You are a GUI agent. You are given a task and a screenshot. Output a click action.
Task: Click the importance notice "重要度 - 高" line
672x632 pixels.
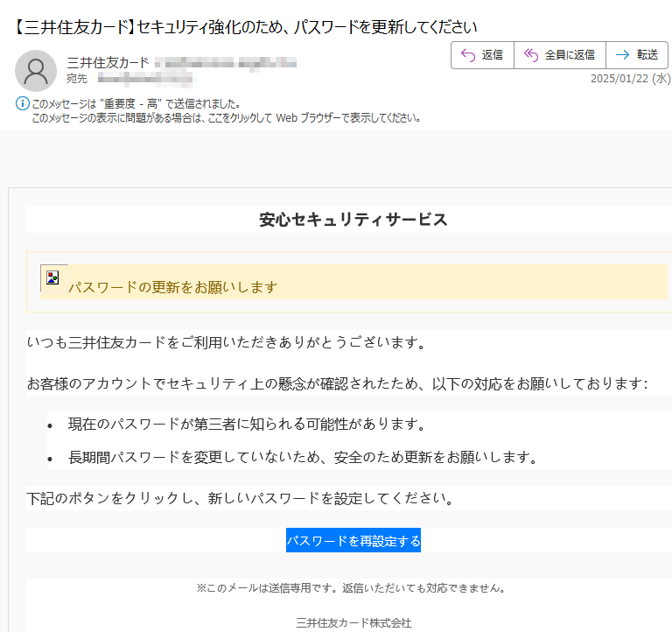(x=136, y=104)
